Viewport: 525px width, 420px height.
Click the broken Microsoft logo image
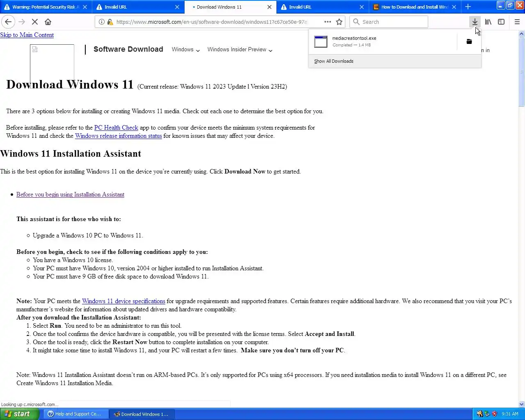pos(52,66)
